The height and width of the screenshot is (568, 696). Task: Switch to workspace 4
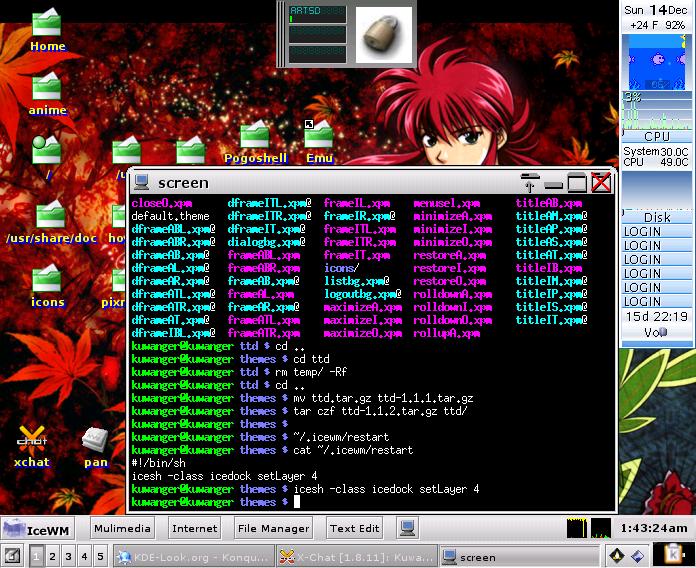click(x=84, y=556)
